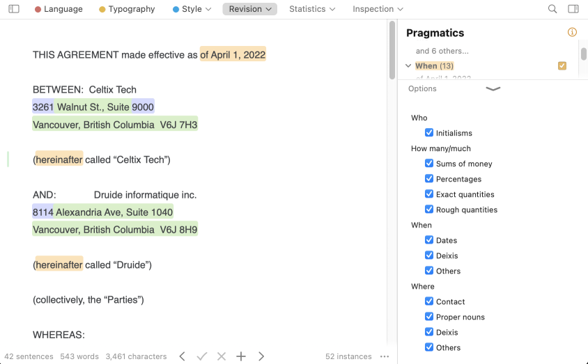Go to previous instance arrow

click(182, 356)
